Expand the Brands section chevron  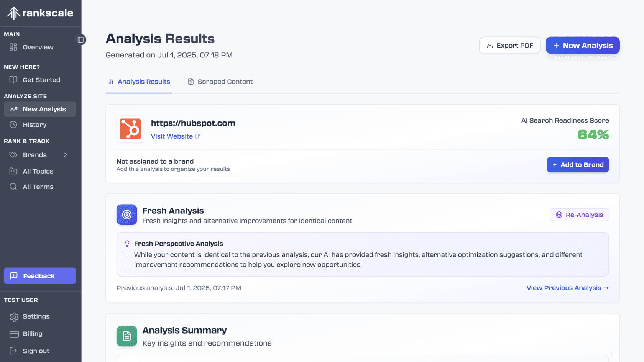[66, 155]
